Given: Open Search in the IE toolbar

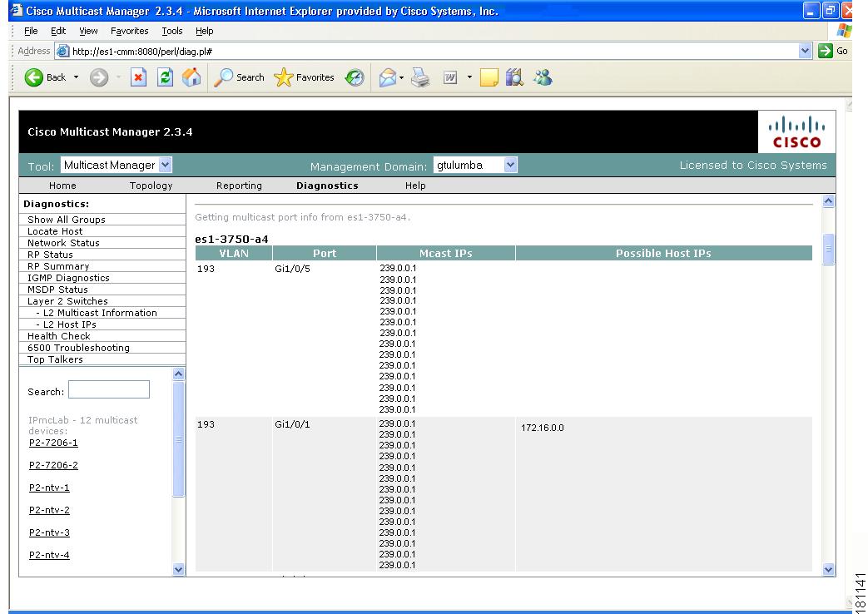Looking at the screenshot, I should (239, 77).
